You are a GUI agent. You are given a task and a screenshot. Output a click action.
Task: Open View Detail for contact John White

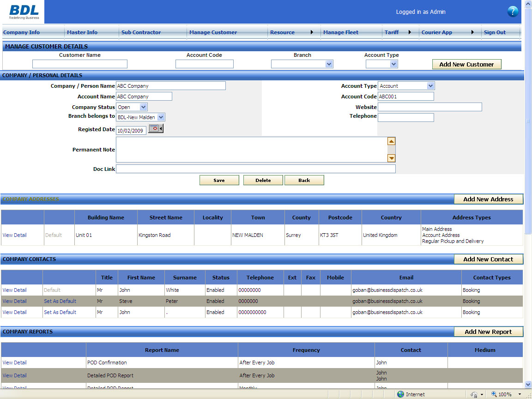click(15, 290)
